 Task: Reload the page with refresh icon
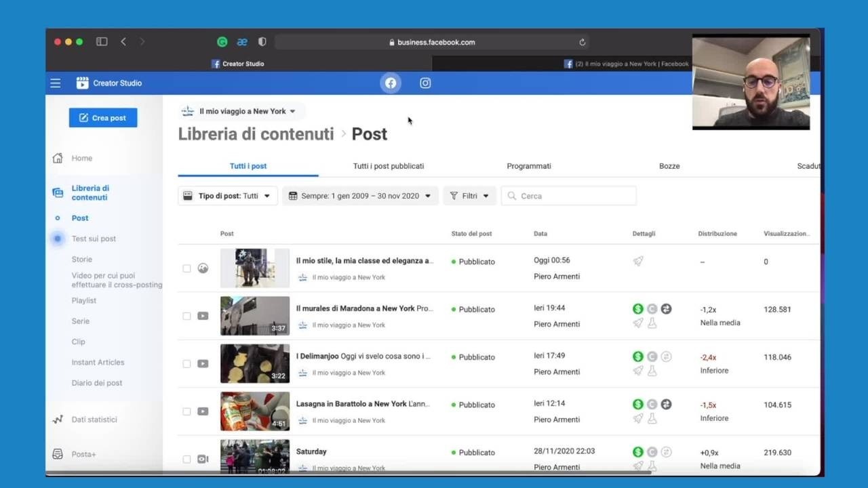click(582, 42)
